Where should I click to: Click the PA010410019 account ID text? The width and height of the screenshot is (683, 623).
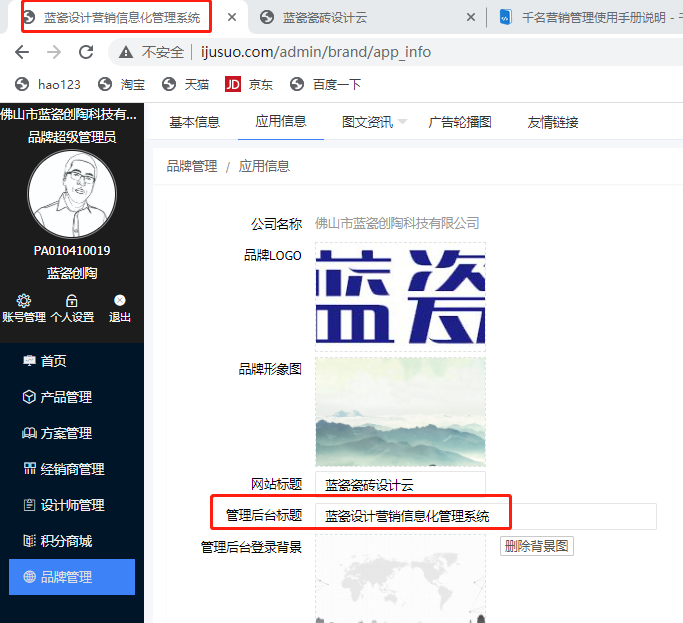click(72, 251)
